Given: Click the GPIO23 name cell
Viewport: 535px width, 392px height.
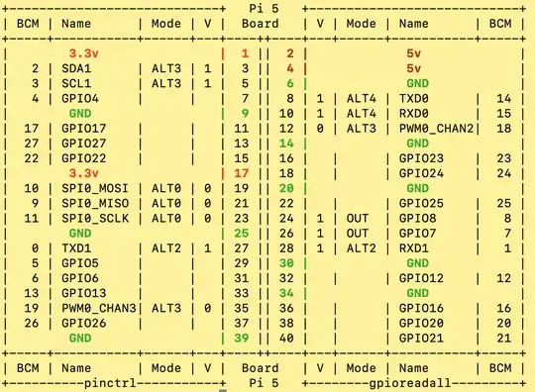Looking at the screenshot, I should [421, 158].
